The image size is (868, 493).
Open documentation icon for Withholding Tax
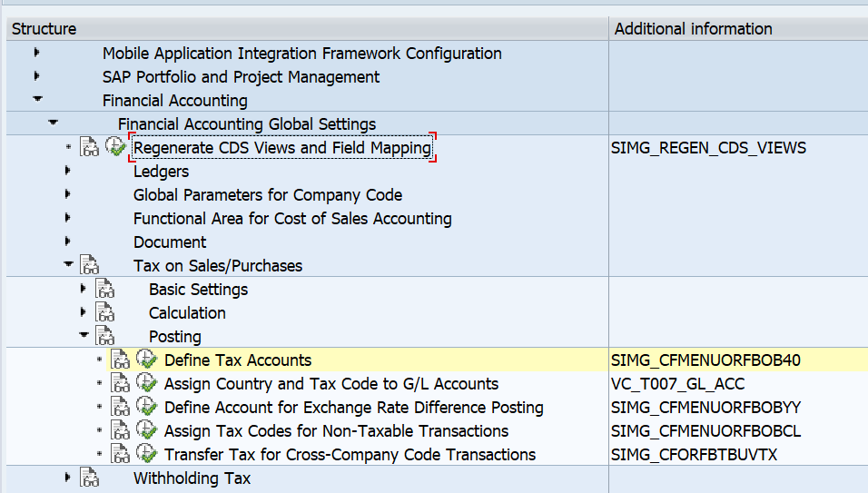(x=89, y=478)
